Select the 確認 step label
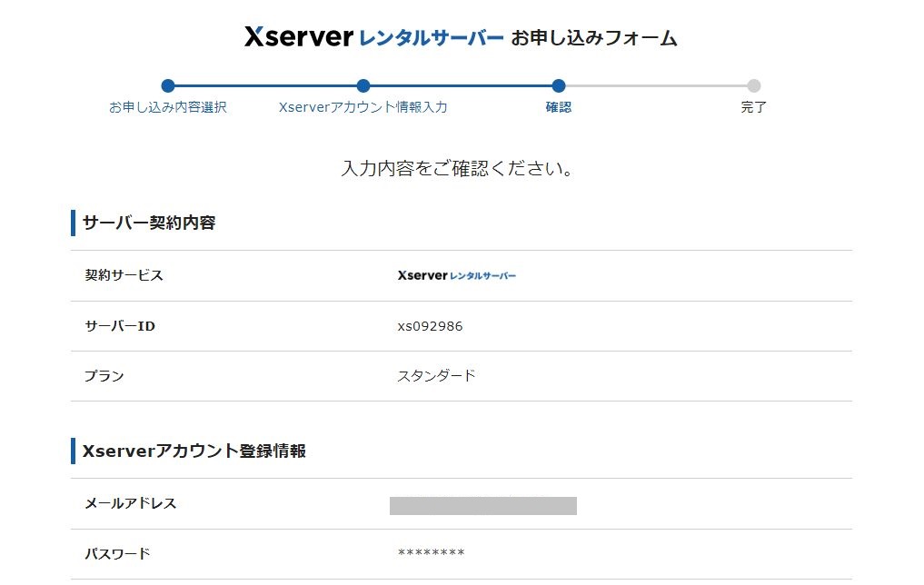Viewport: 924px width, 585px height. pyautogui.click(x=559, y=107)
